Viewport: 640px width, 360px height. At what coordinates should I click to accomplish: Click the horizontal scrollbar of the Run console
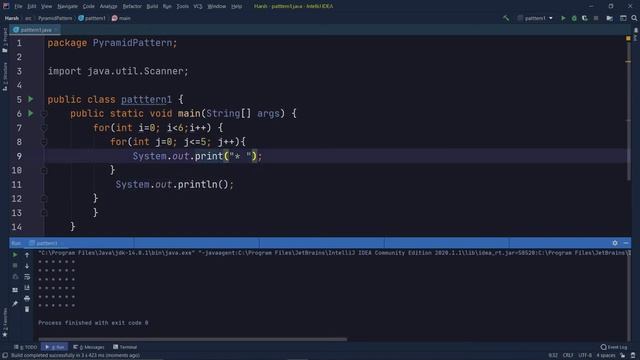pos(192,339)
